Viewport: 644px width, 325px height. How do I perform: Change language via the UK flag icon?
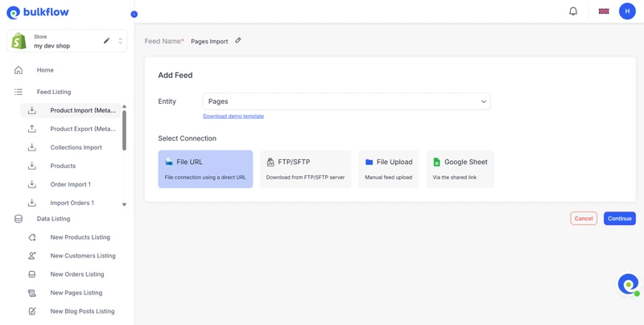604,11
